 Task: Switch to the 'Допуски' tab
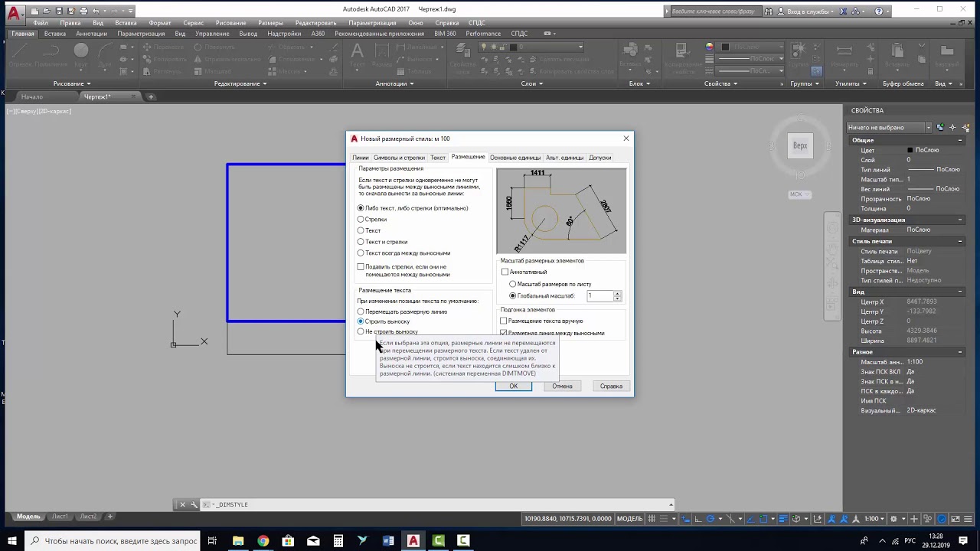coord(600,158)
